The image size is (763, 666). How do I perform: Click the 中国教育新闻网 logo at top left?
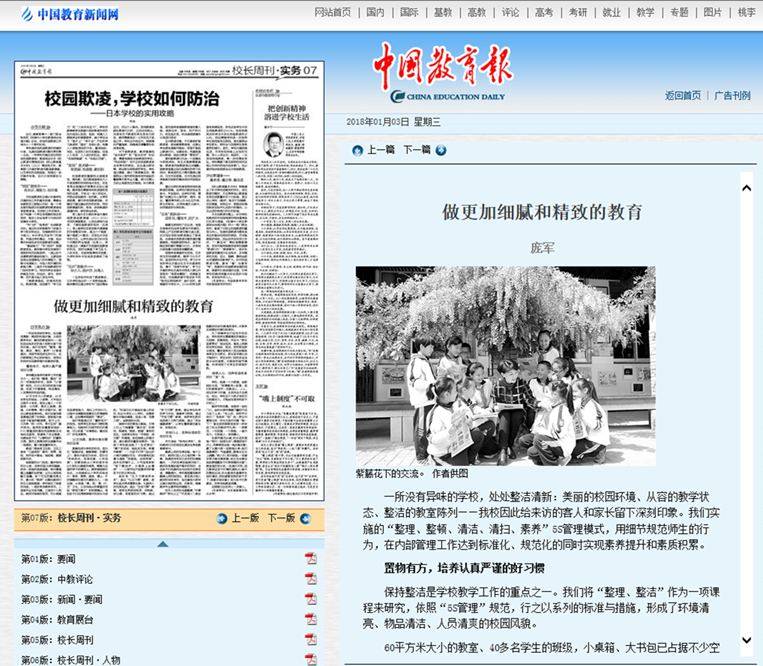[x=70, y=14]
